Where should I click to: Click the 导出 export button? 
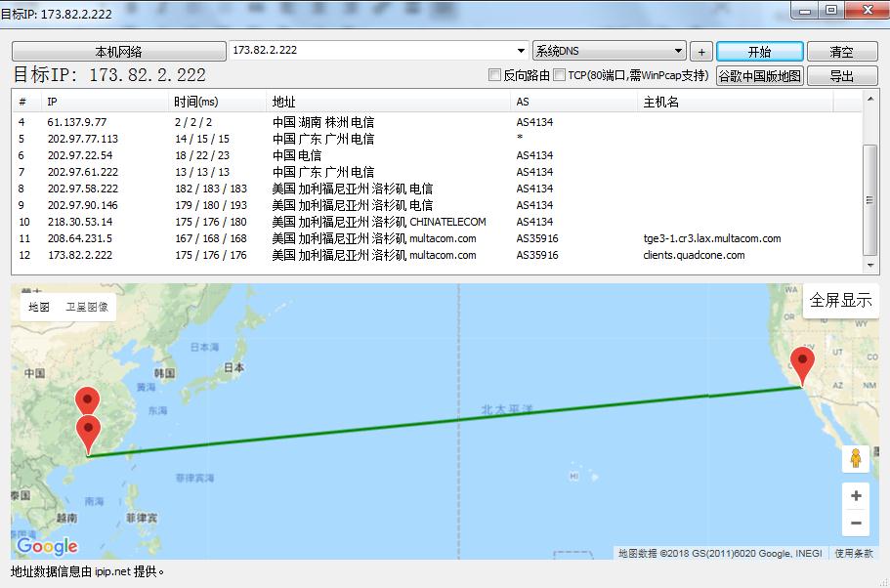[x=841, y=76]
